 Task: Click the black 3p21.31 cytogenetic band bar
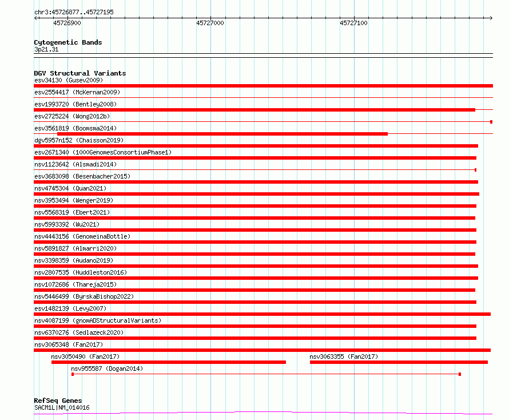263,56
